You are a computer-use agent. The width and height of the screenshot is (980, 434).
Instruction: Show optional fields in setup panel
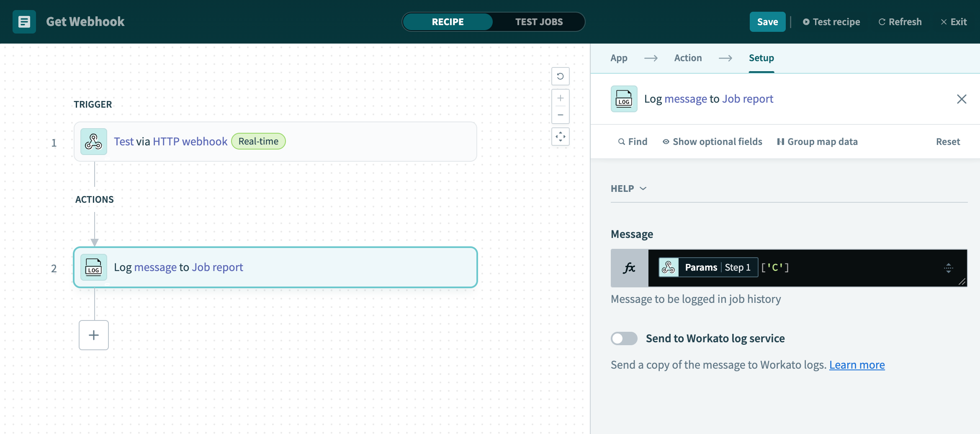pos(712,142)
